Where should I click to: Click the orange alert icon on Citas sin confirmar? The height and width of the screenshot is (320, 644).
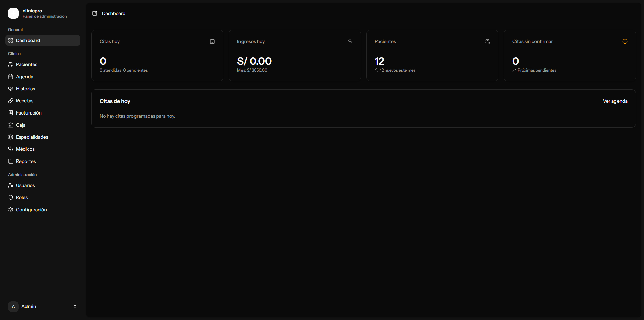point(625,41)
